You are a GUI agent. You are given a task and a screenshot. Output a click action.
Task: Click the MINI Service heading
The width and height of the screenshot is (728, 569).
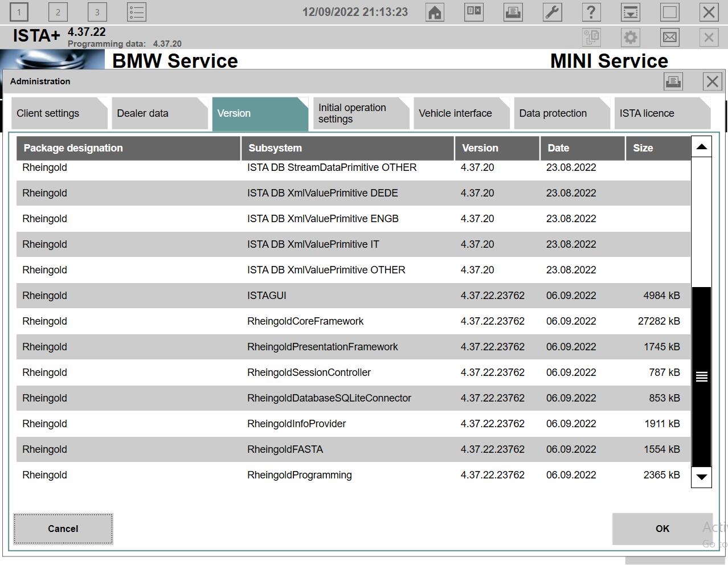(x=609, y=60)
